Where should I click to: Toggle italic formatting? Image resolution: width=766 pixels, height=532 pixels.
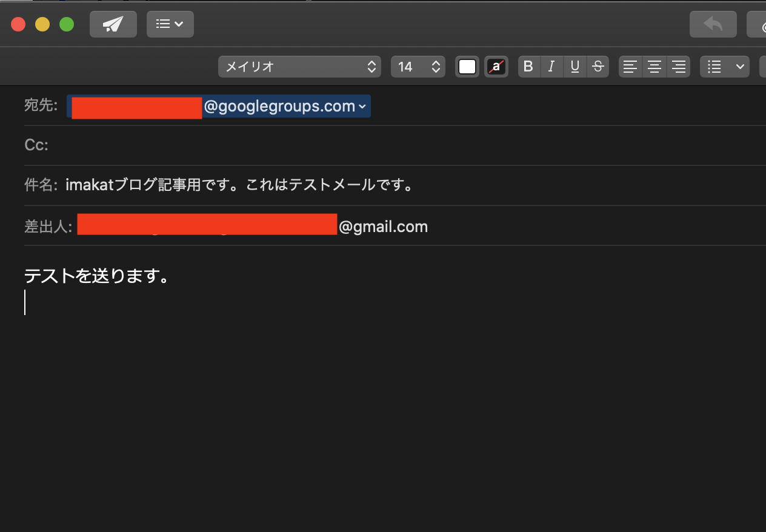(551, 67)
